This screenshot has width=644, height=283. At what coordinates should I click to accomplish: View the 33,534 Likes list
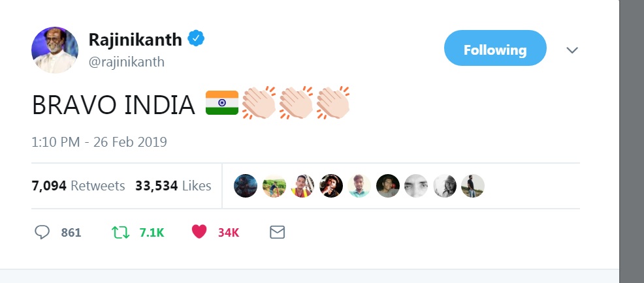pos(173,186)
